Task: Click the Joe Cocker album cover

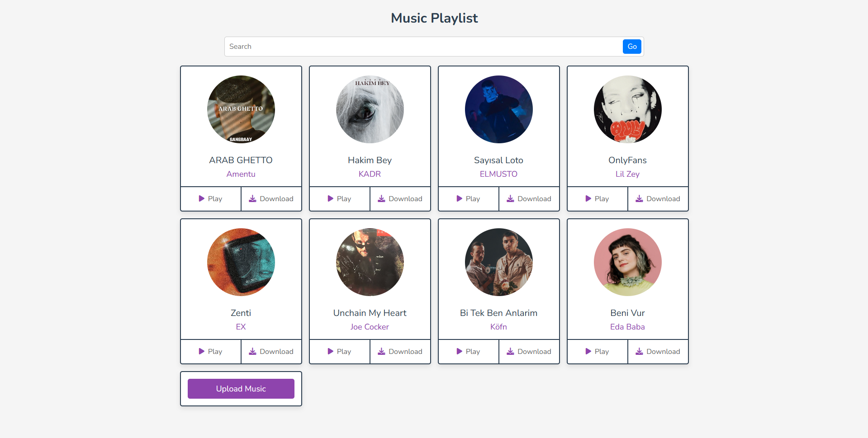Action: click(x=370, y=262)
